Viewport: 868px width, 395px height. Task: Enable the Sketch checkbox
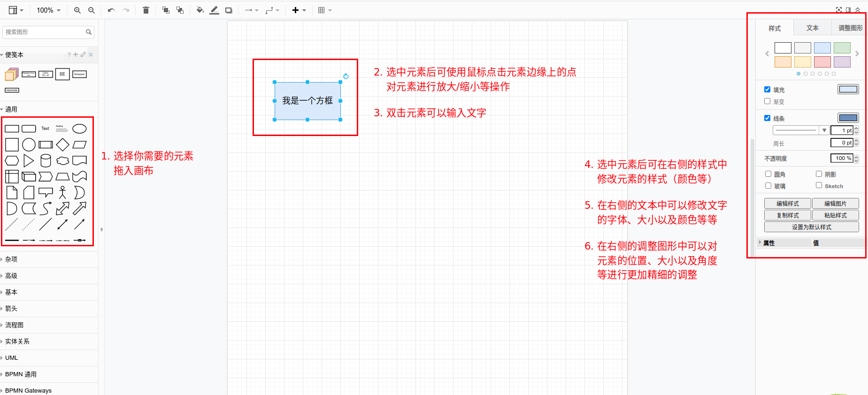819,185
